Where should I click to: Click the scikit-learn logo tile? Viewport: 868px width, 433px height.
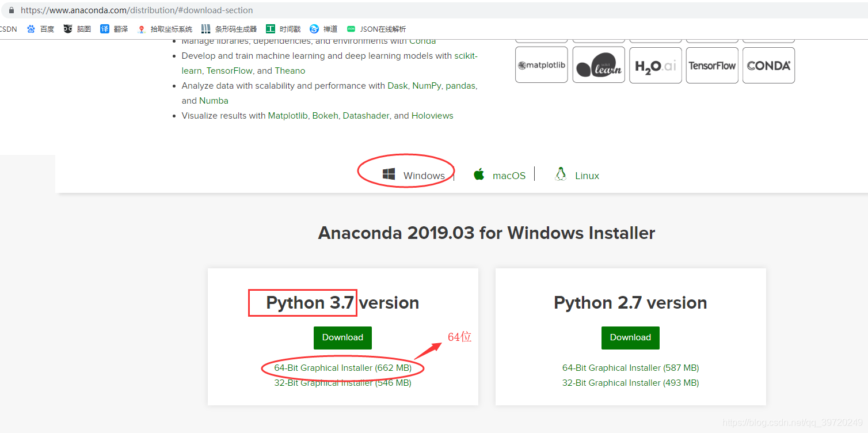pos(599,65)
